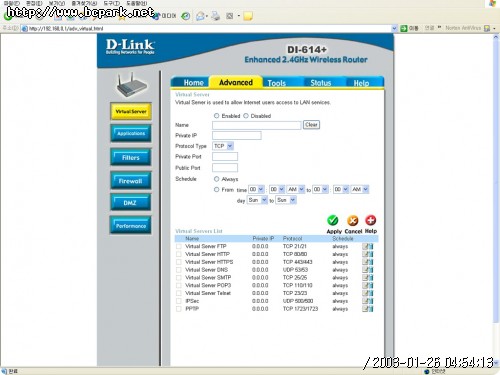Open the browser 파일(F) menu
The image size is (500, 375).
click(x=12, y=3)
